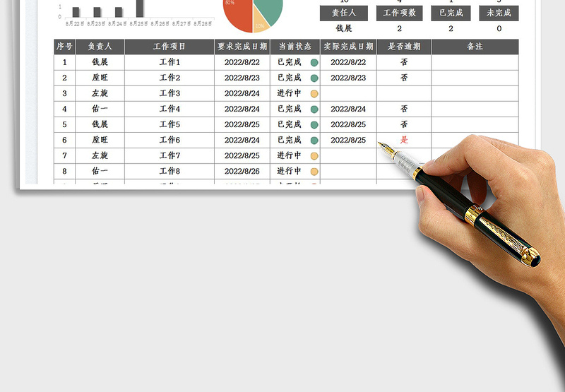Click the 工作项数 summary header
Image resolution: width=565 pixels, height=392 pixels.
coord(400,13)
